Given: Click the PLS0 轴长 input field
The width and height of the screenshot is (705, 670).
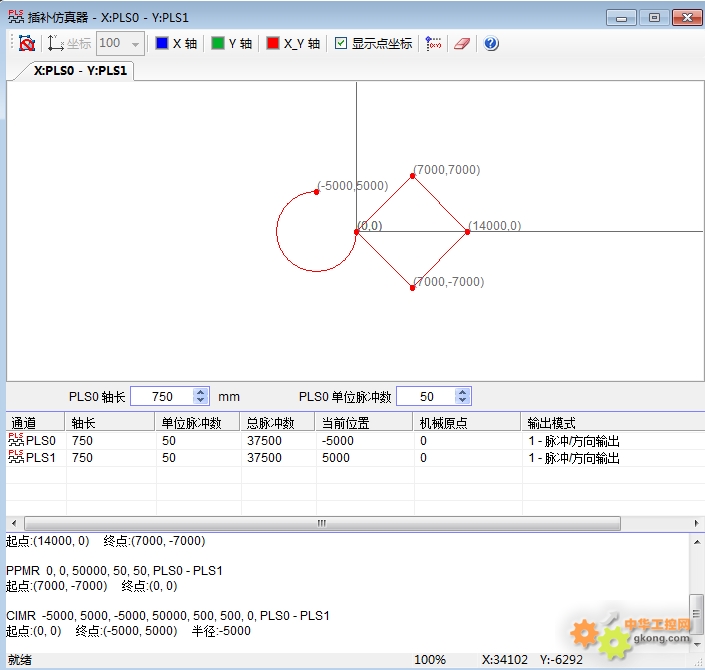Looking at the screenshot, I should (161, 397).
